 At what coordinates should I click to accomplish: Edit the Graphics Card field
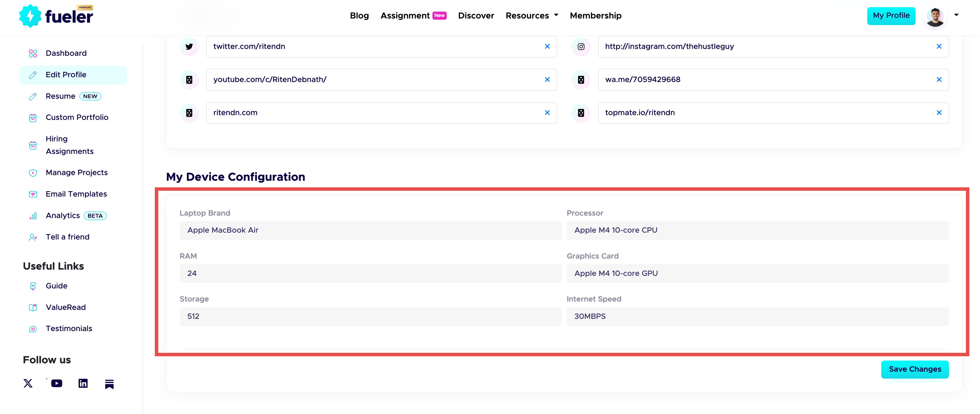[x=758, y=274]
